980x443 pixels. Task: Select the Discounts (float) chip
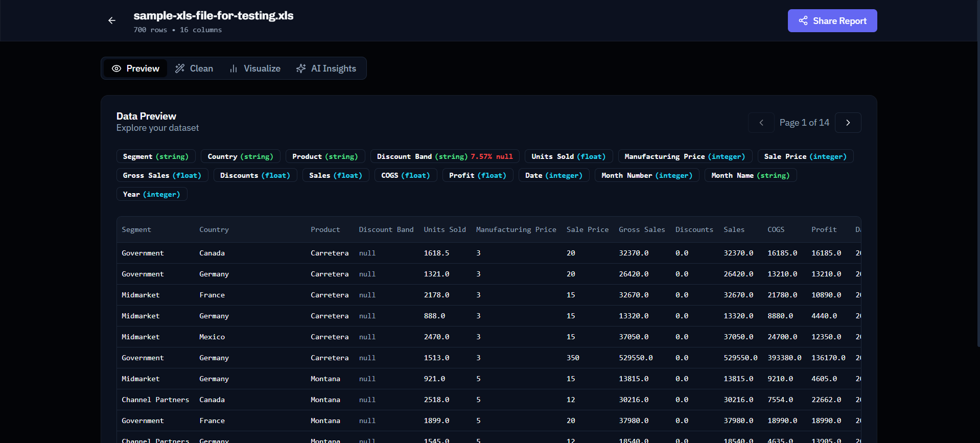[255, 175]
